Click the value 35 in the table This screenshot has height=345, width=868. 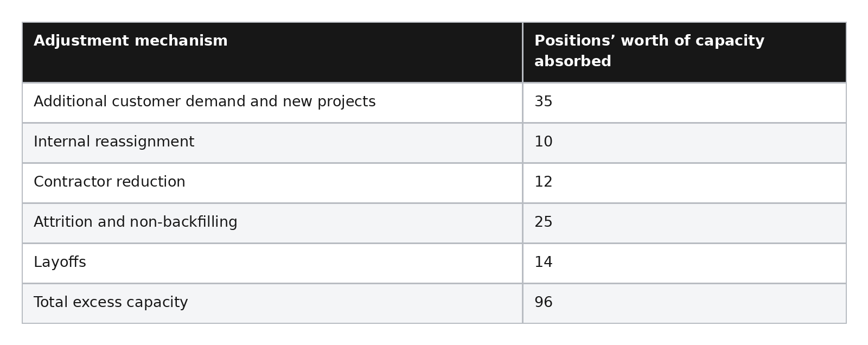[x=544, y=102]
